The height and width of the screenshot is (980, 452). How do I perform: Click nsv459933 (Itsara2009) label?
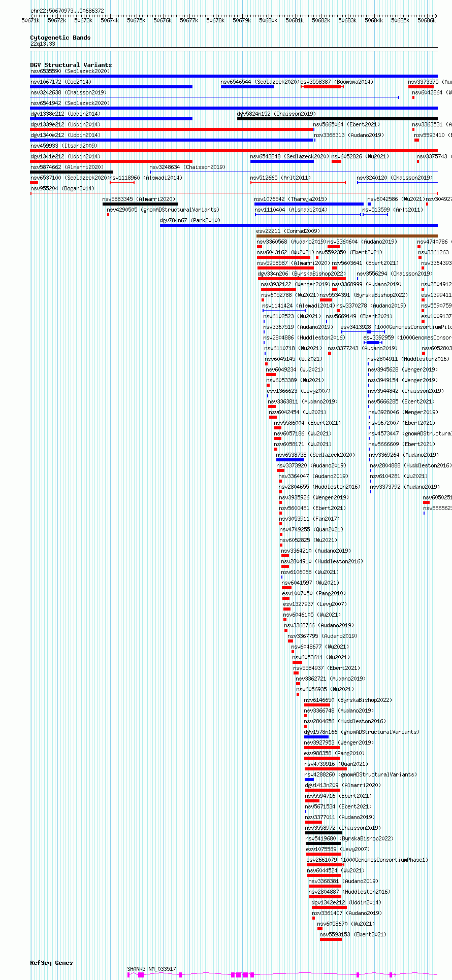pos(64,146)
